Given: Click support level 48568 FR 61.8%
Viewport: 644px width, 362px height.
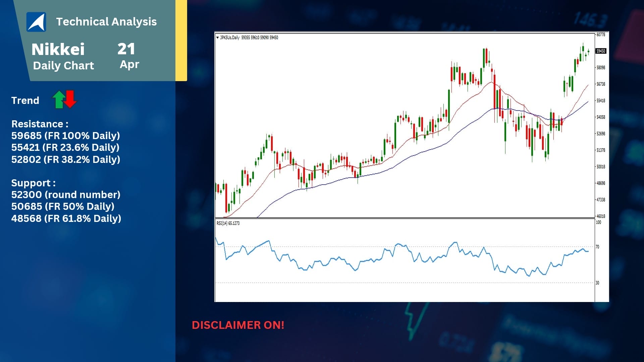Looking at the screenshot, I should point(66,219).
